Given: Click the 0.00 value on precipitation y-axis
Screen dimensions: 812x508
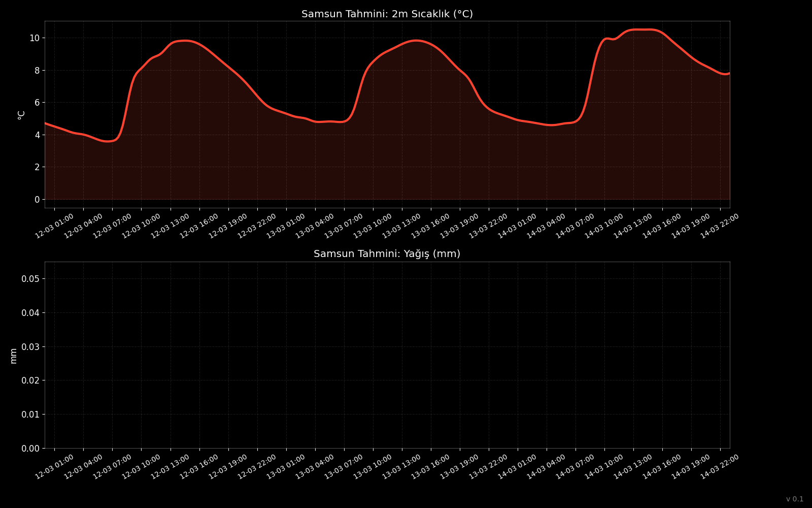Looking at the screenshot, I should tap(30, 449).
